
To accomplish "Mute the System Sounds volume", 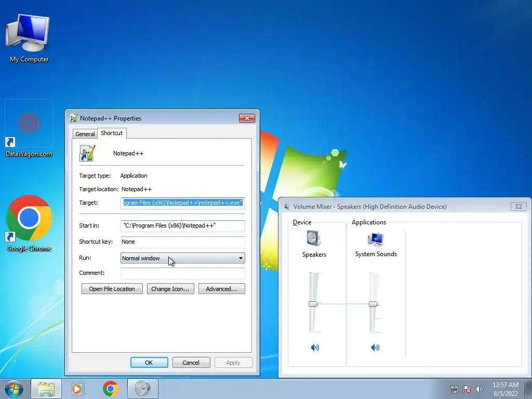I will (375, 348).
